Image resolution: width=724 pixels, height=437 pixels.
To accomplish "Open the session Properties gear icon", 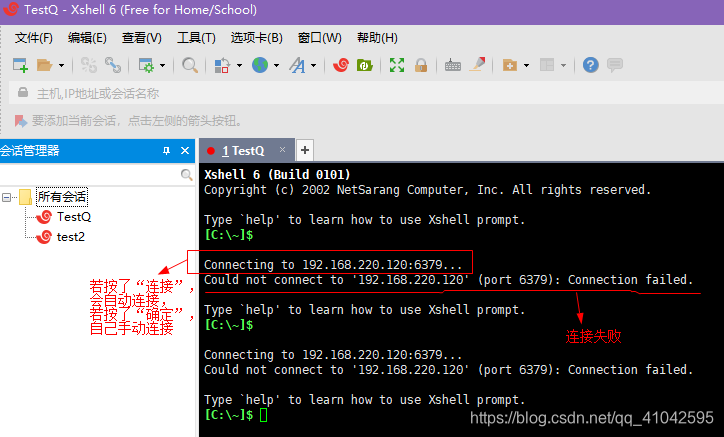I will pos(146,65).
